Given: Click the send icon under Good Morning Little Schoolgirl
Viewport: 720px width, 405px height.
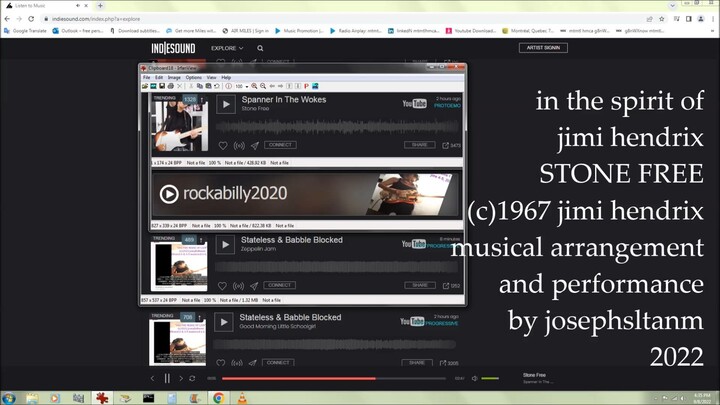Looking at the screenshot, I should [253, 363].
